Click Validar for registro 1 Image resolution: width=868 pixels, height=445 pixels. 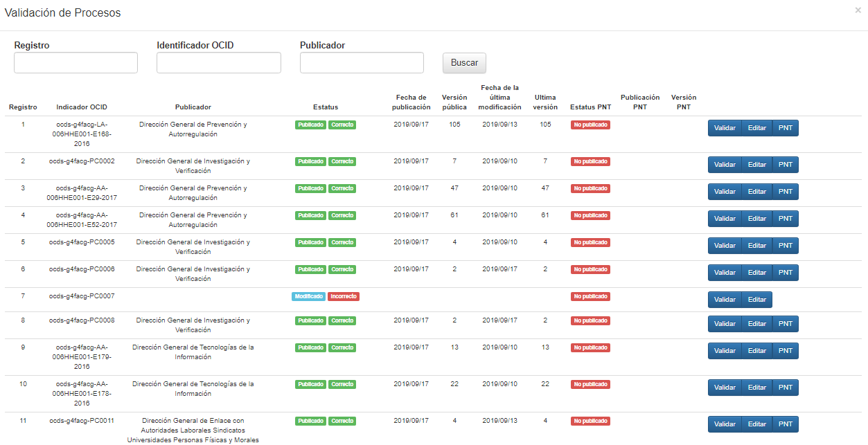725,128
